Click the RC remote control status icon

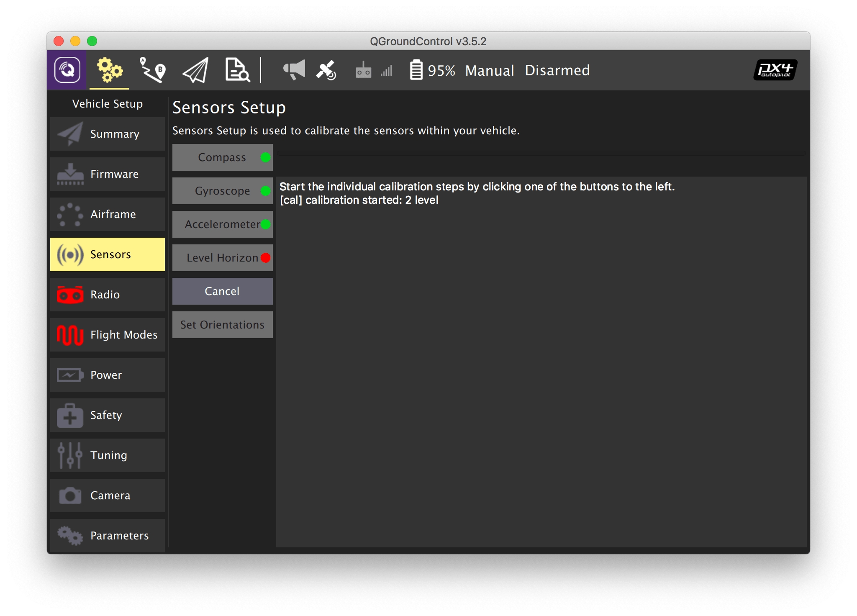click(x=363, y=70)
